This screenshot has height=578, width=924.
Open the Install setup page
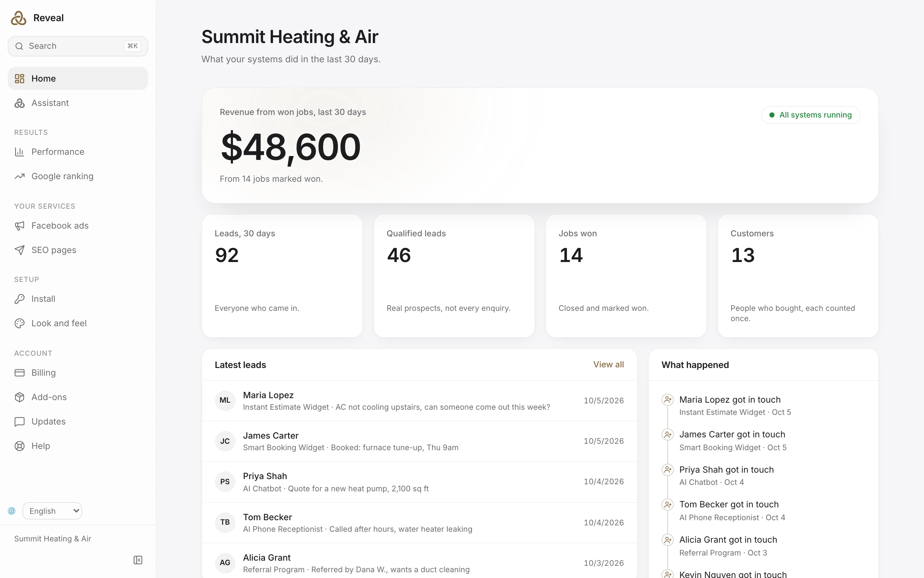[78, 299]
